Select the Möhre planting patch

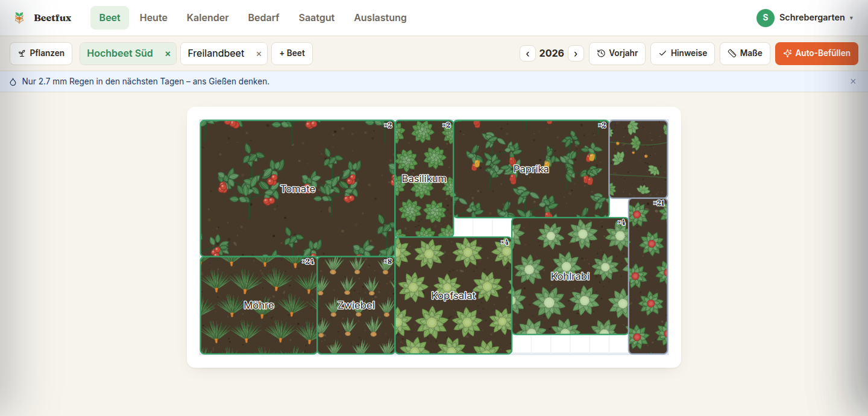pos(259,305)
